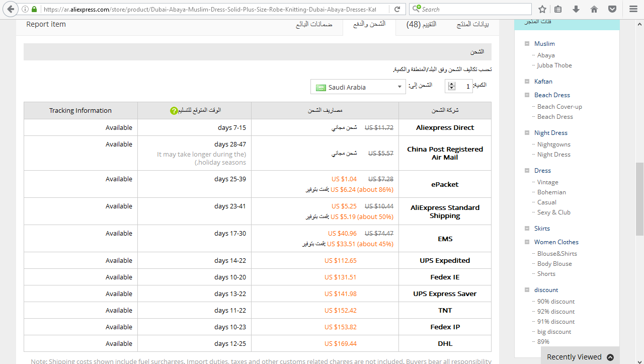Open the big discount link
This screenshot has width=644, height=364.
coord(554,332)
